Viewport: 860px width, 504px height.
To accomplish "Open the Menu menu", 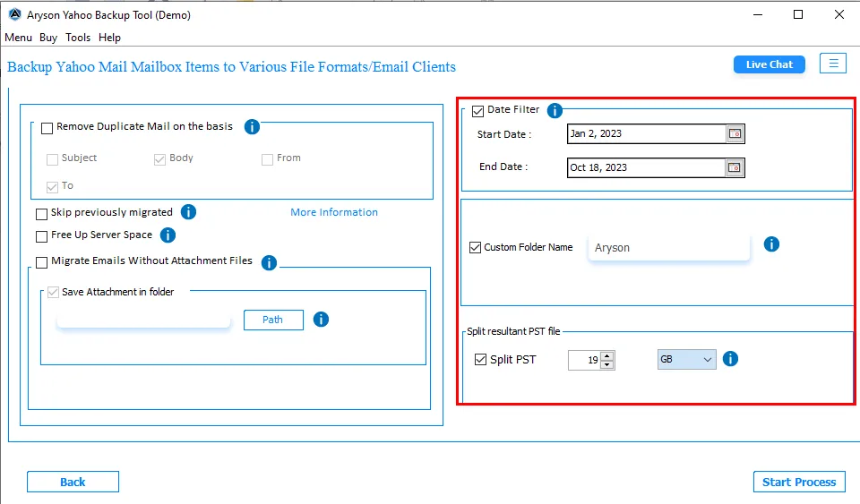I will [18, 38].
